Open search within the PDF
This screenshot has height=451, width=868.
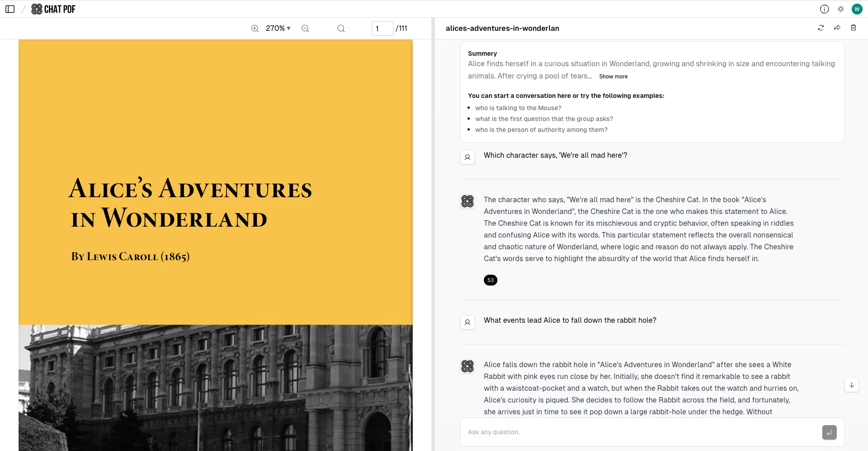coord(341,28)
